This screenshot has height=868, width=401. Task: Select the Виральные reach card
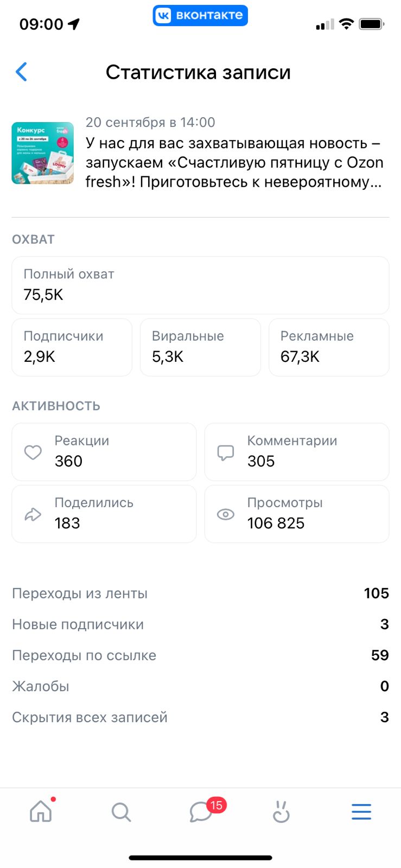200,347
